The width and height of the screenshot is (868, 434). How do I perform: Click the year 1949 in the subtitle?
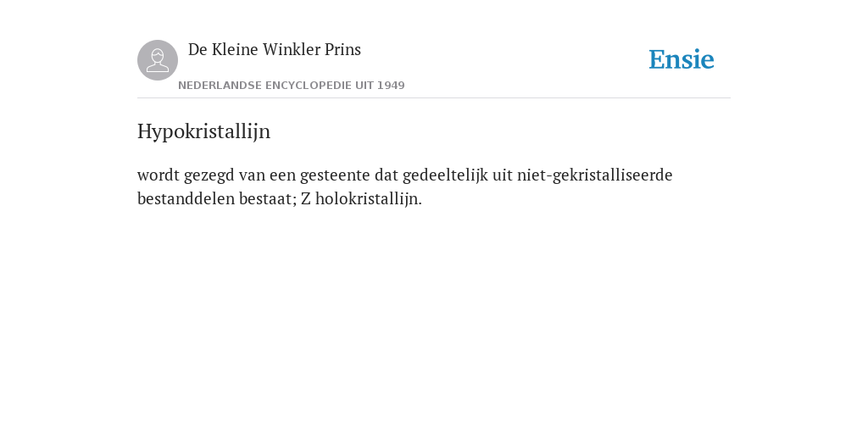(391, 86)
